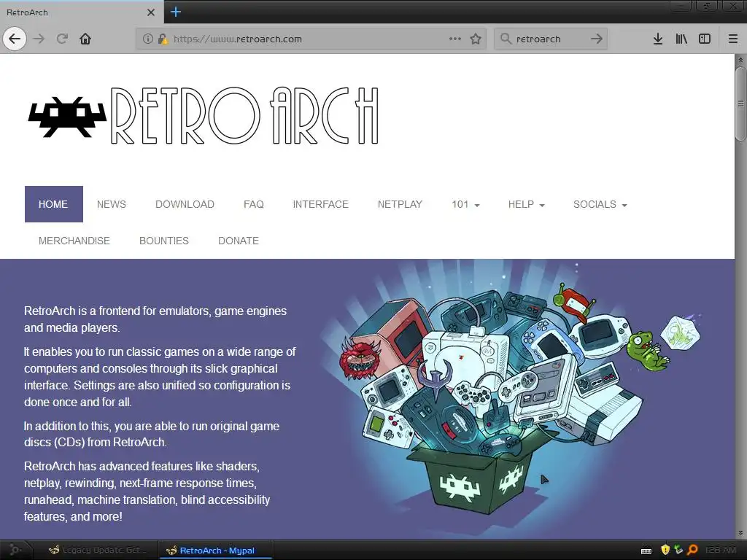Click the DONATE link
This screenshot has height=560, width=747.
(x=239, y=241)
